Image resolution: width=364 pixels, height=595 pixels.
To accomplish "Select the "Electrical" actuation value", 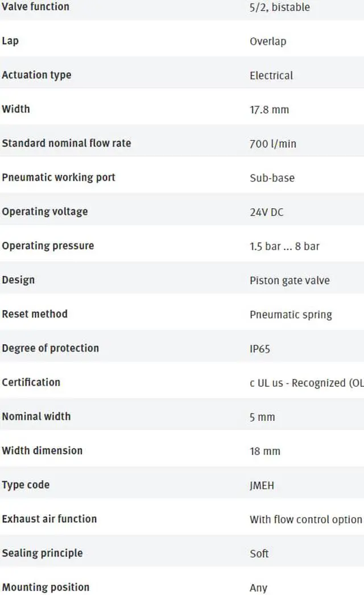I will coord(271,76).
